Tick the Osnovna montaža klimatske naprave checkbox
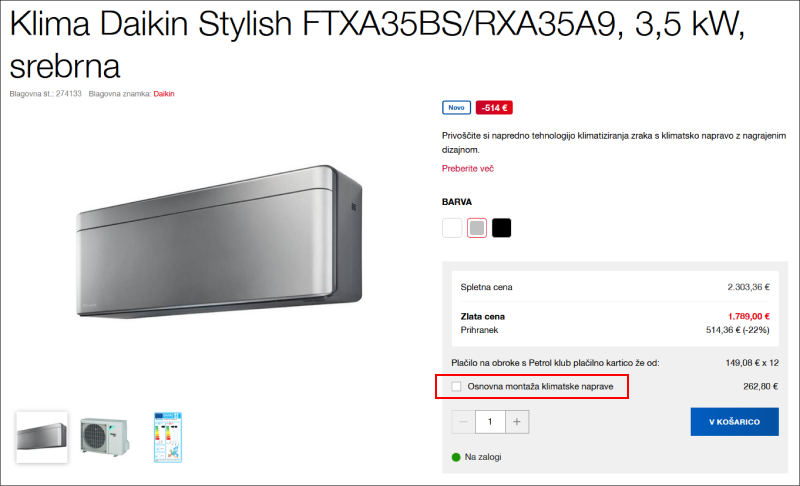 (456, 387)
